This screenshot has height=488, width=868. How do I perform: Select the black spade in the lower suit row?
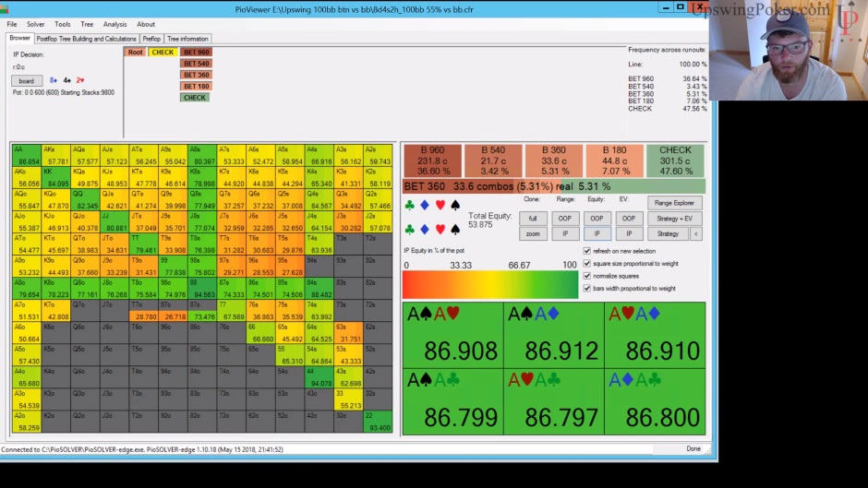(x=455, y=229)
